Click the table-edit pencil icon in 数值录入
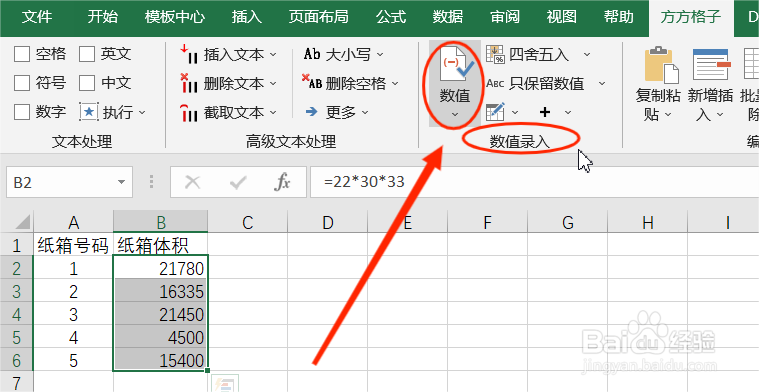Screen dimensions: 759x392 coord(495,112)
